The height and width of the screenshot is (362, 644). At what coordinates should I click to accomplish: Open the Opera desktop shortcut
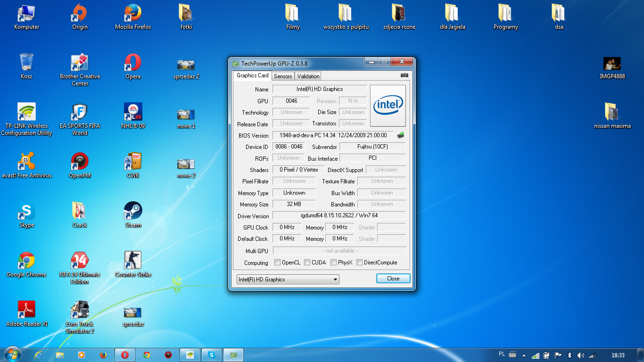click(133, 66)
